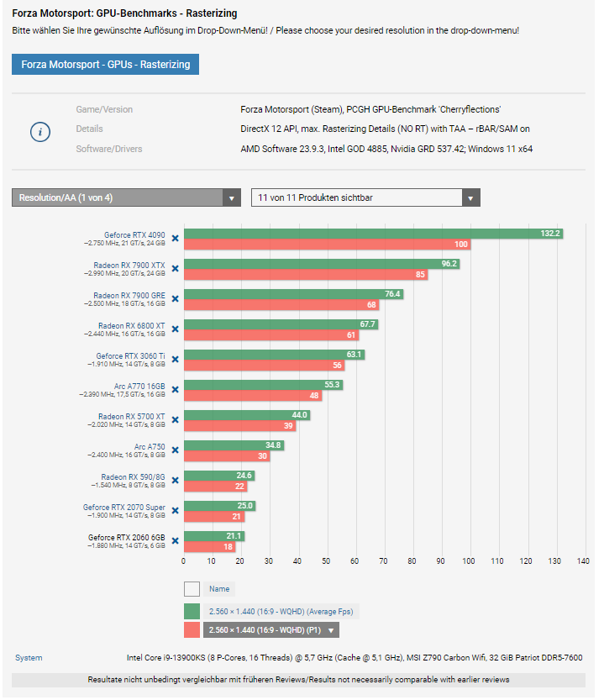
Task: Hide Arc A750 using the X icon
Action: 176,450
